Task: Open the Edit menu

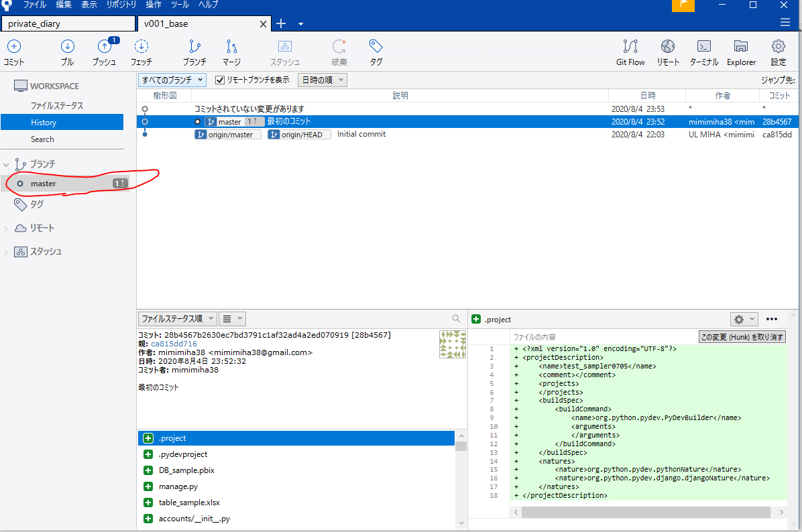Action: (x=64, y=5)
